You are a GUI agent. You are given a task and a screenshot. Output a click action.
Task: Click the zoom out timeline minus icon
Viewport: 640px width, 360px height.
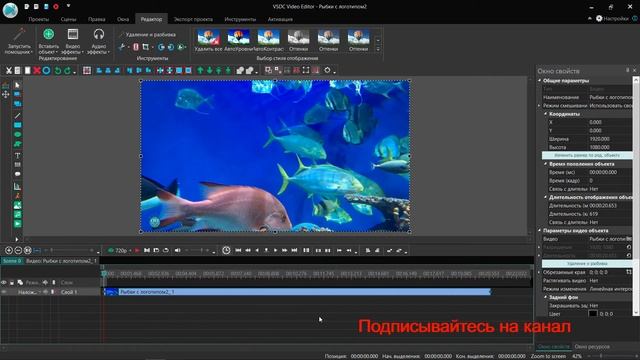pos(18,250)
